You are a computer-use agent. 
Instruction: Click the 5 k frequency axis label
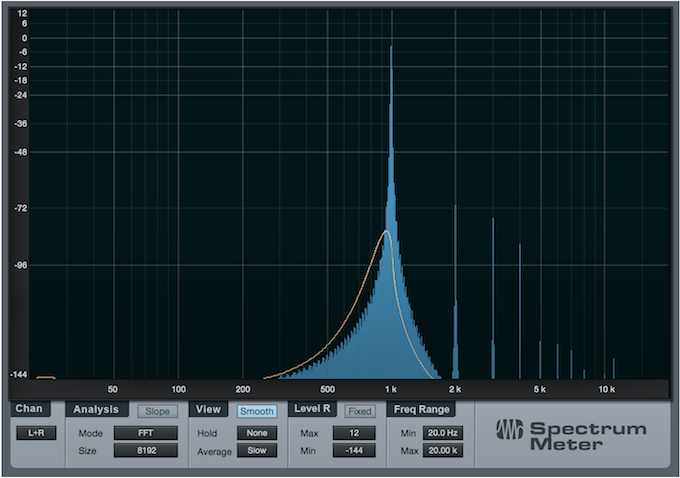pyautogui.click(x=539, y=390)
